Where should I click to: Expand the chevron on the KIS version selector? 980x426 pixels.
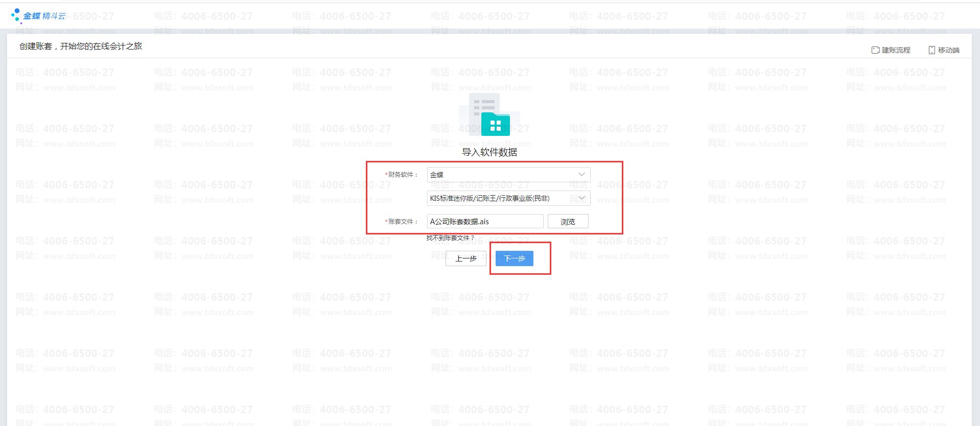[581, 198]
